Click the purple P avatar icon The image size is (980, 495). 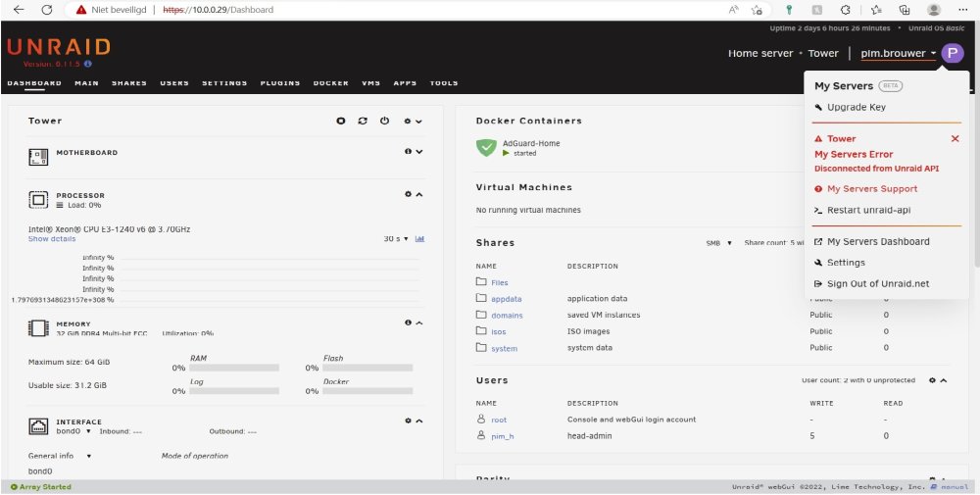click(x=953, y=53)
